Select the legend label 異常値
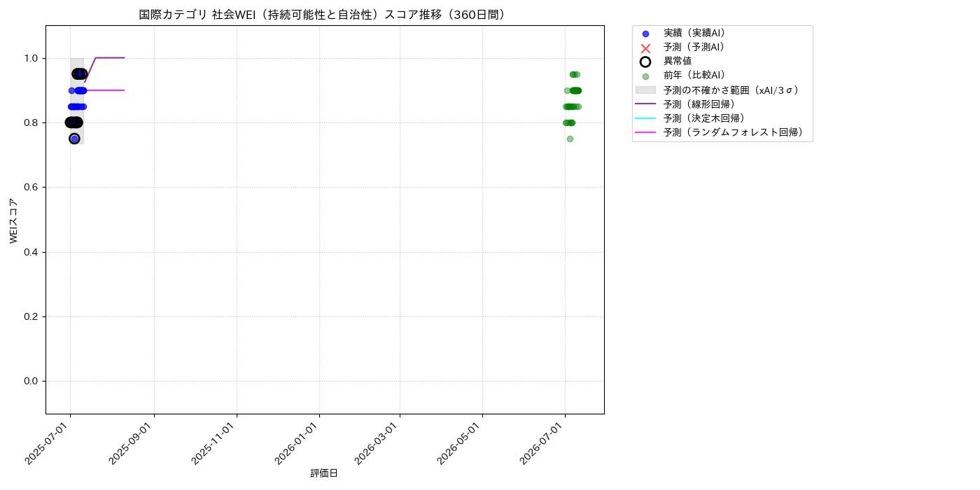This screenshot has height=490, width=980. coord(678,61)
